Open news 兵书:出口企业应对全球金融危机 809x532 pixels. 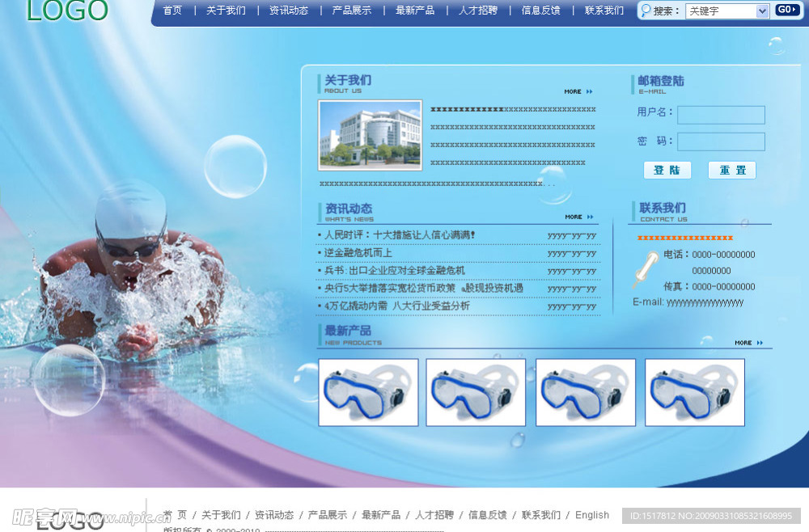tap(395, 270)
